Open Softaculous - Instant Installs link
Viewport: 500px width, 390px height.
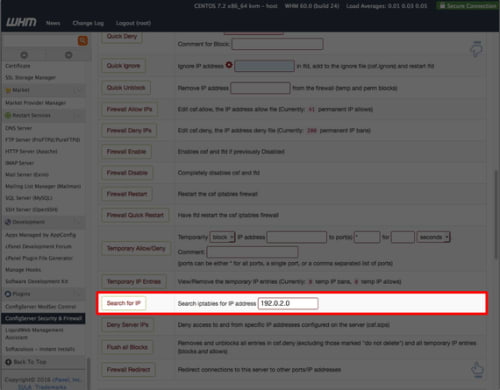(40, 349)
